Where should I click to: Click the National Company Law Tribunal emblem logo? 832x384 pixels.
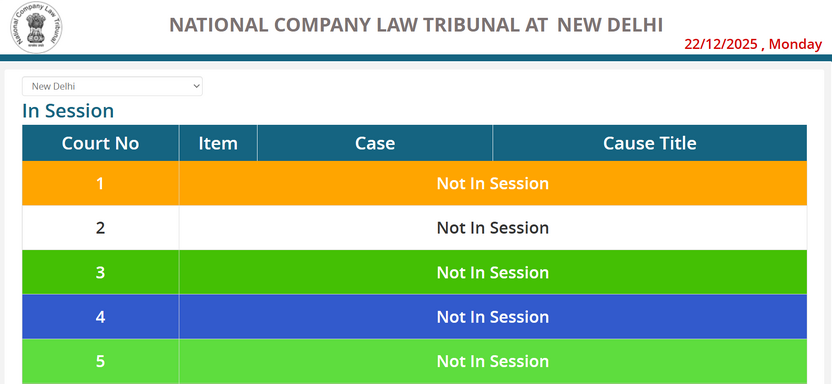(x=36, y=27)
